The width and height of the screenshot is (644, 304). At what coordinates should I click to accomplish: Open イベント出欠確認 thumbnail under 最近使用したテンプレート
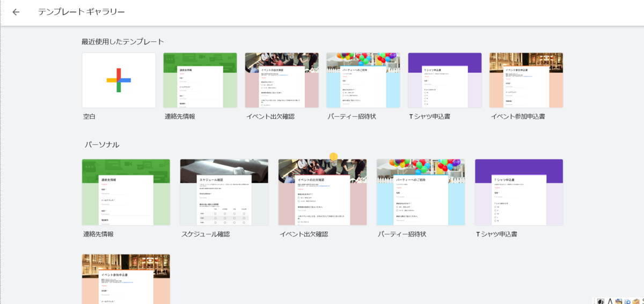pyautogui.click(x=282, y=80)
